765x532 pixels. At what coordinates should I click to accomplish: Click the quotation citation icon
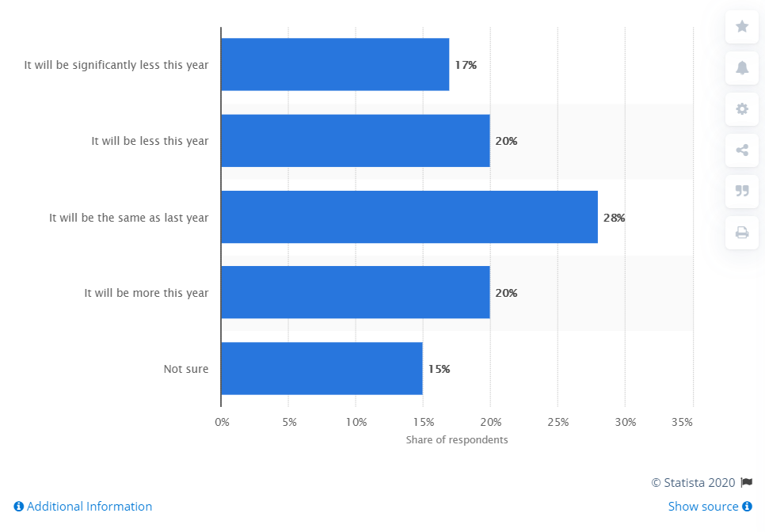tap(742, 191)
